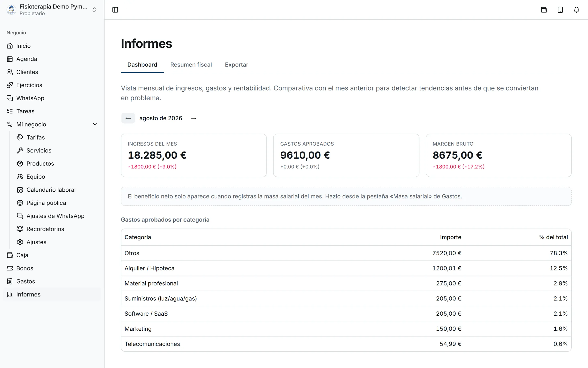Go to previous month arrow

click(128, 118)
